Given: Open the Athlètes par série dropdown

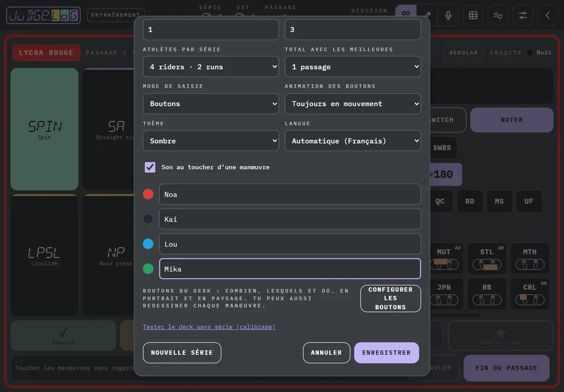Looking at the screenshot, I should [x=211, y=66].
